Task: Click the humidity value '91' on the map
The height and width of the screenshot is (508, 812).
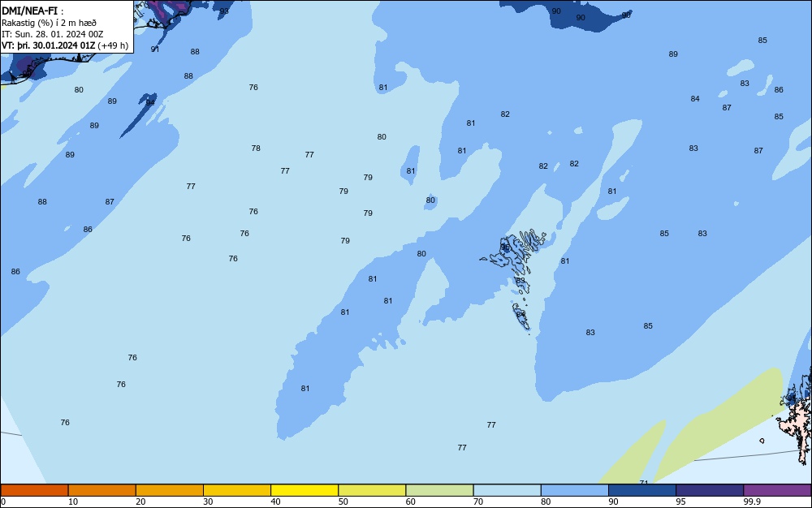Action: [155, 50]
